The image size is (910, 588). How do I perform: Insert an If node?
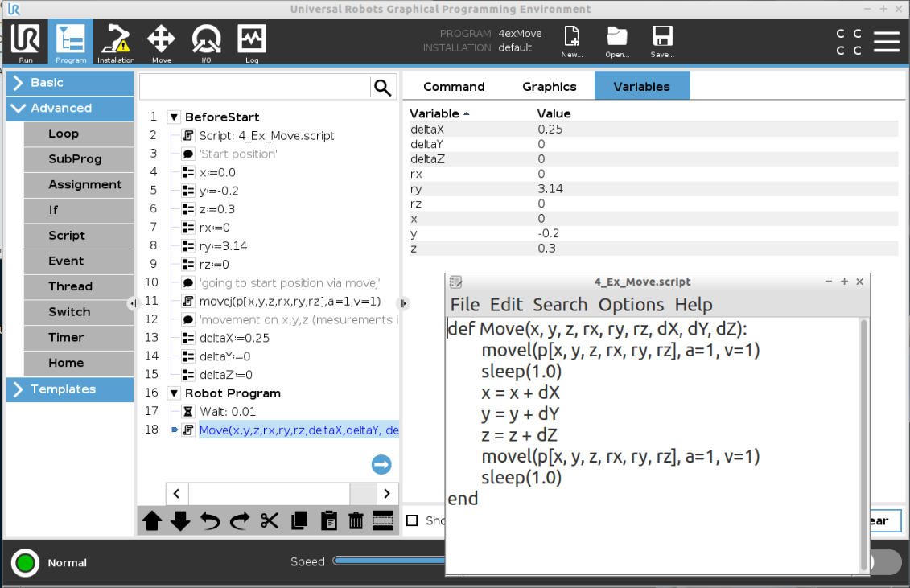[x=79, y=210]
